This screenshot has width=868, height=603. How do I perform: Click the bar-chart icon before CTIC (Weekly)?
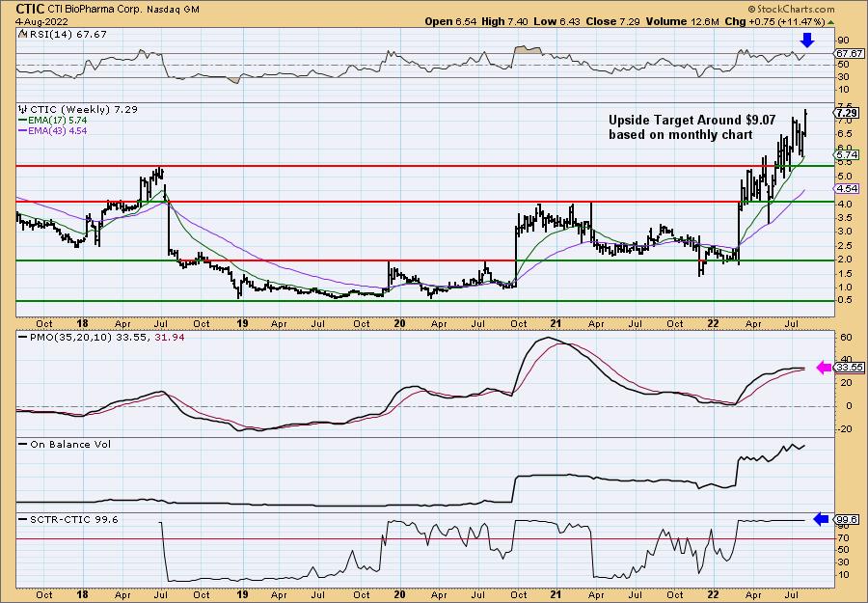coord(22,109)
